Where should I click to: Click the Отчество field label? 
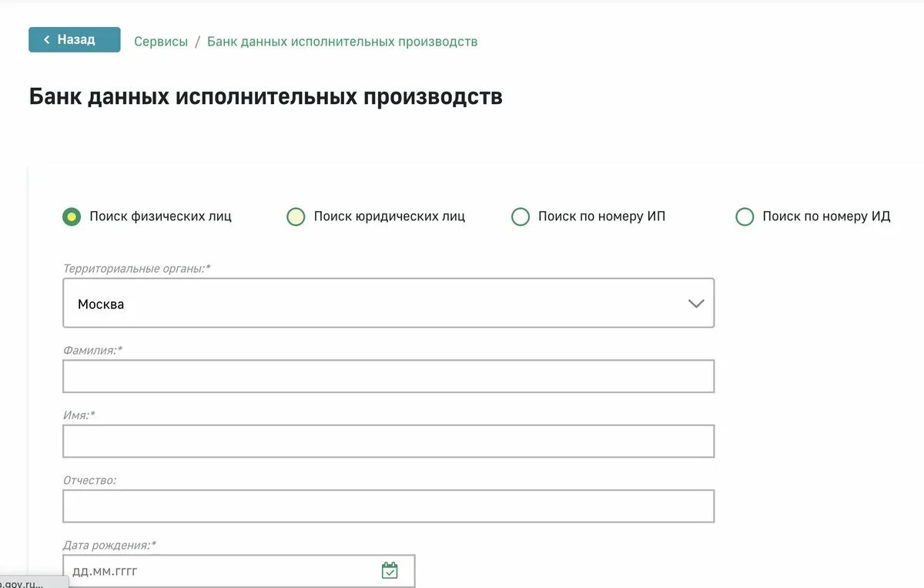(89, 479)
